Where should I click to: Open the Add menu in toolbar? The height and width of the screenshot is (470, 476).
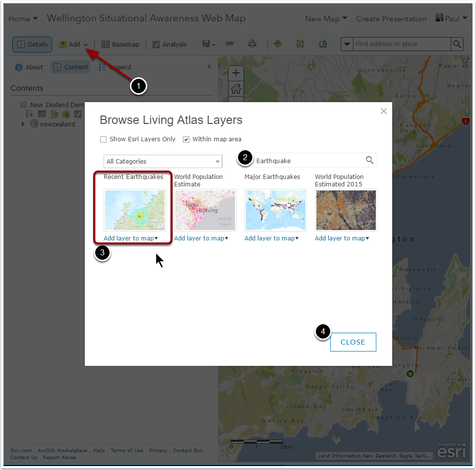(x=73, y=44)
